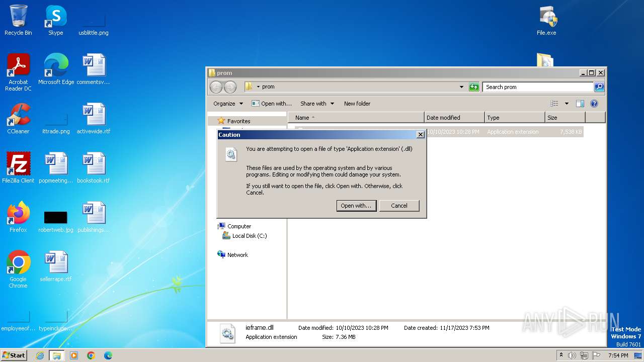
Task: Click the prom breadcrumb in address bar
Action: tap(268, 86)
